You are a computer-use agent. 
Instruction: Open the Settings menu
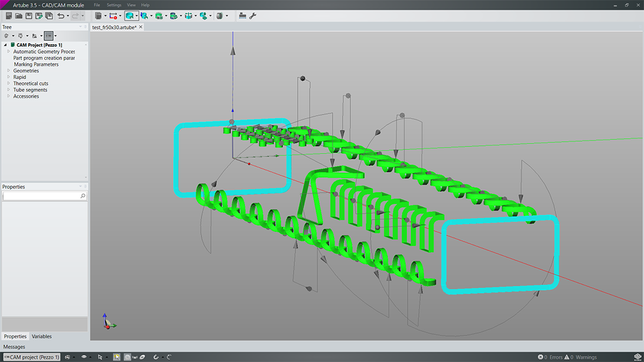(x=114, y=5)
